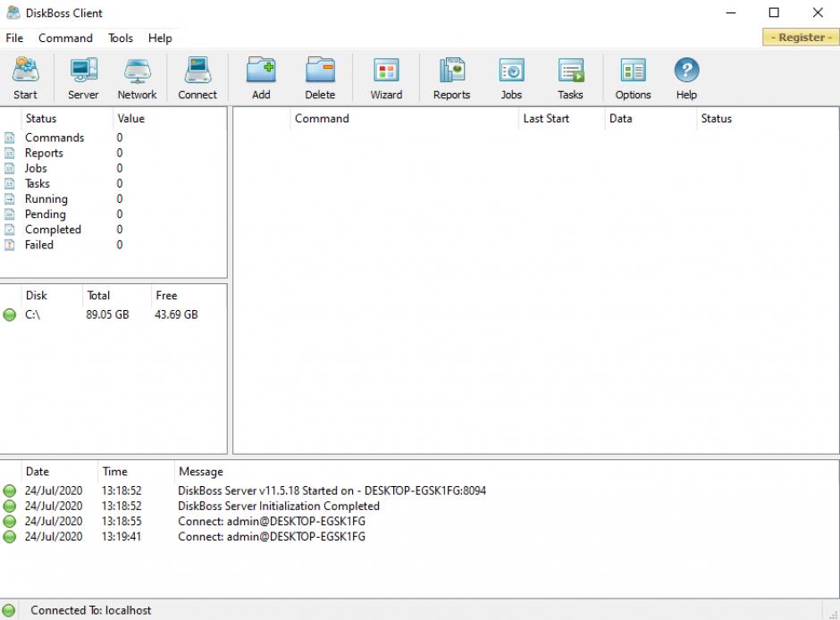Open the File menu
The width and height of the screenshot is (840, 620).
(14, 38)
